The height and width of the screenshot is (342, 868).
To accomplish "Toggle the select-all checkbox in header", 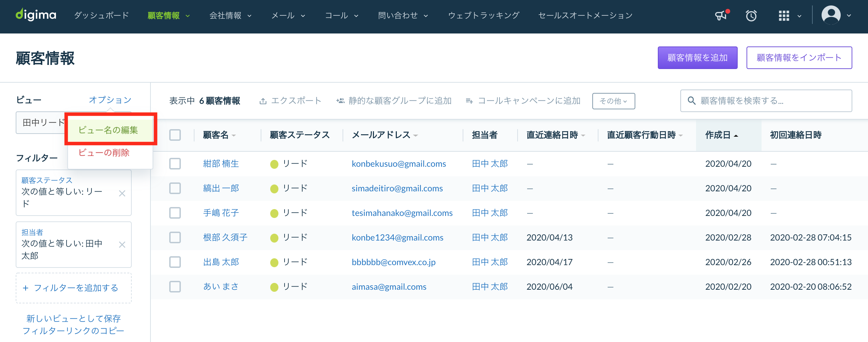I will 175,135.
